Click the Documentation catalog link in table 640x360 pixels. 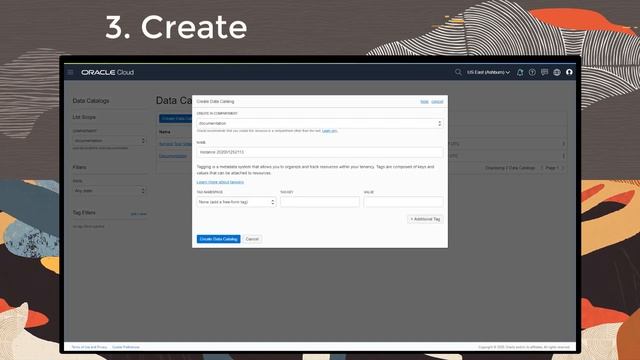coord(173,156)
